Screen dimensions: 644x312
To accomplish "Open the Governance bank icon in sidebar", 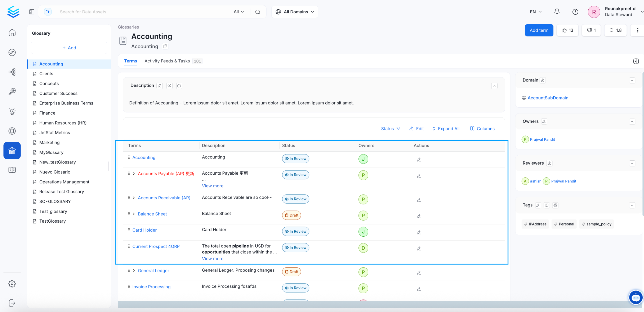I will (x=12, y=151).
